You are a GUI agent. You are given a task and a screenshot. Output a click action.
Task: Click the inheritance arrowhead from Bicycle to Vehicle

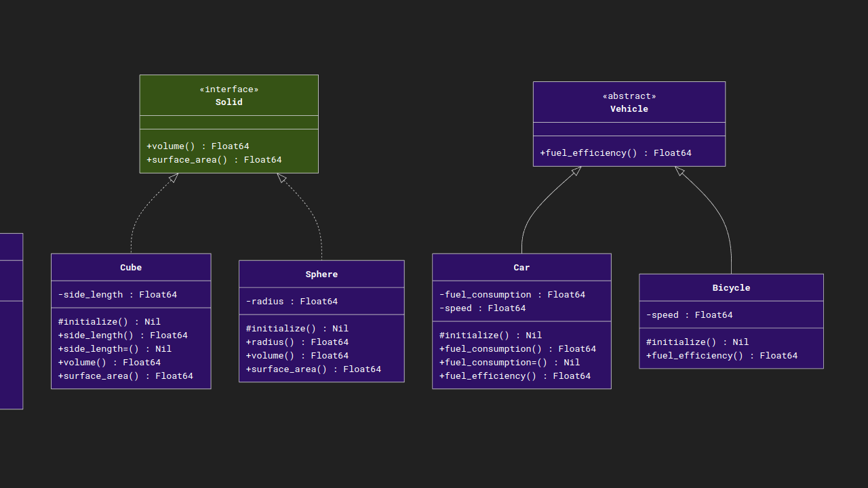(x=679, y=171)
